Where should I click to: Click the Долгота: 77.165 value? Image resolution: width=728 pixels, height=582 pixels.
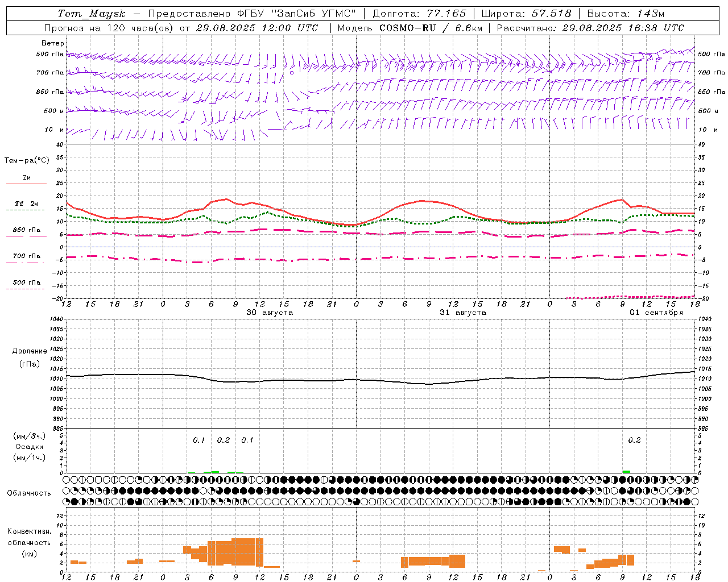click(419, 14)
